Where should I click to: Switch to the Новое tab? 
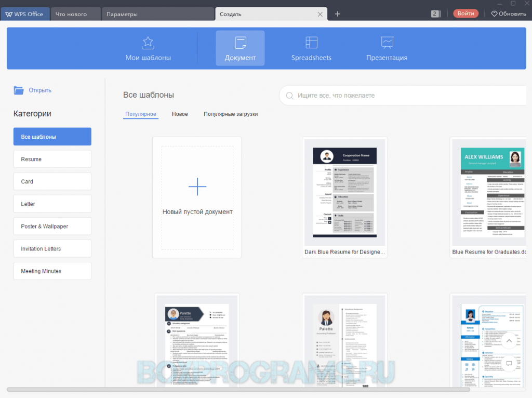point(180,114)
